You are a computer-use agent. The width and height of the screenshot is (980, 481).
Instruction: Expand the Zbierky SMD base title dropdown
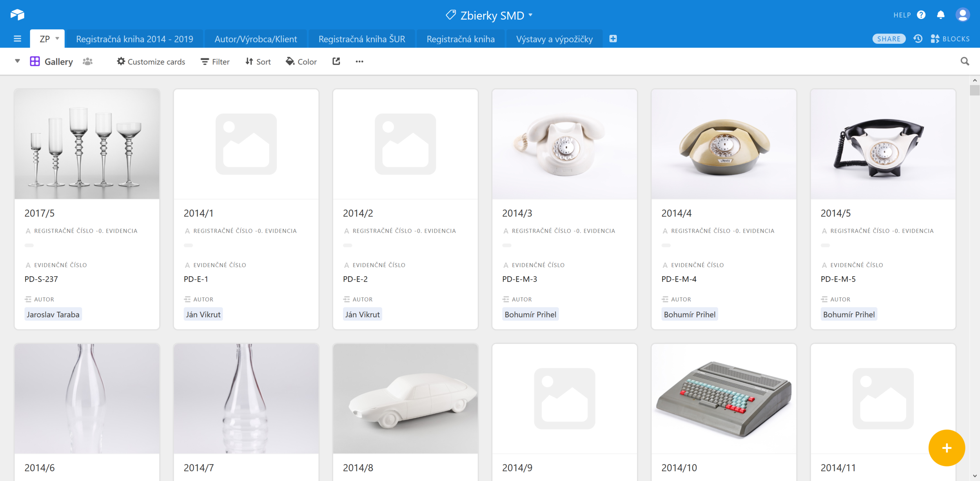pyautogui.click(x=530, y=15)
